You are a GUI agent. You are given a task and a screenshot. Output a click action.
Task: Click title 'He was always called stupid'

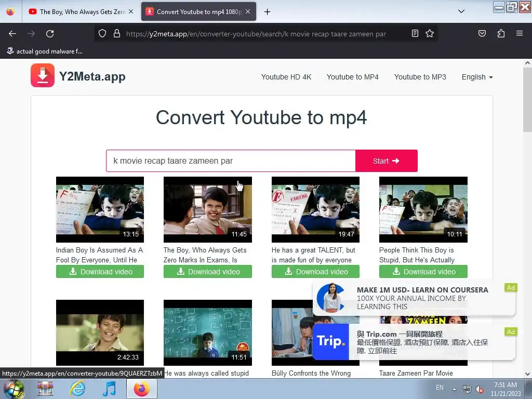coord(206,373)
